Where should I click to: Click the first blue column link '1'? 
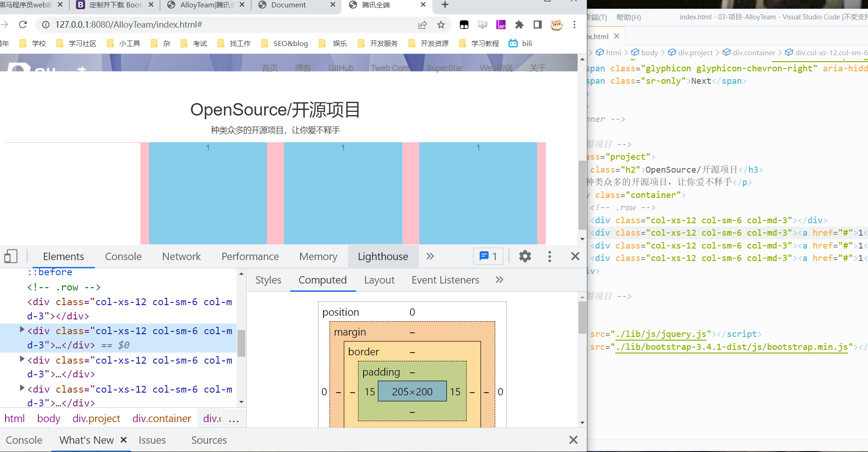pyautogui.click(x=208, y=147)
